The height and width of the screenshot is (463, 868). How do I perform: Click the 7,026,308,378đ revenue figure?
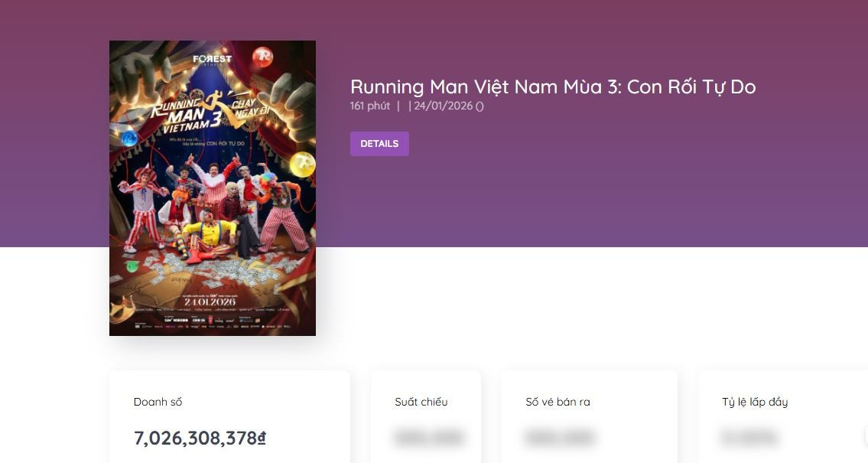(x=200, y=438)
